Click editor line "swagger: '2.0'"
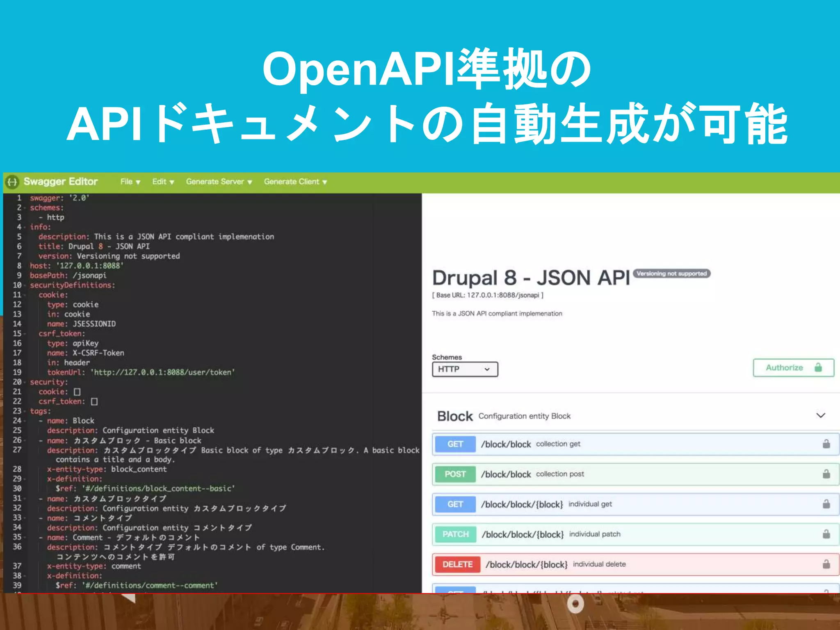This screenshot has height=630, width=840. (59, 198)
